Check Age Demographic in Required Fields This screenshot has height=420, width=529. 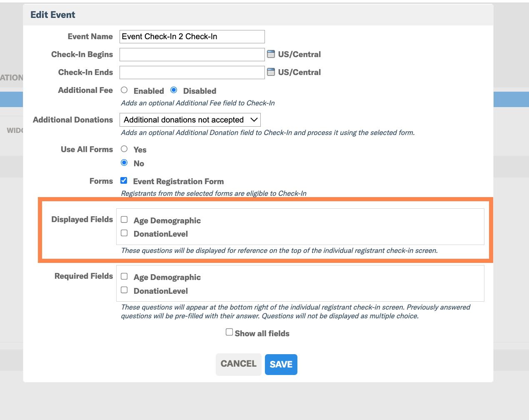point(124,276)
